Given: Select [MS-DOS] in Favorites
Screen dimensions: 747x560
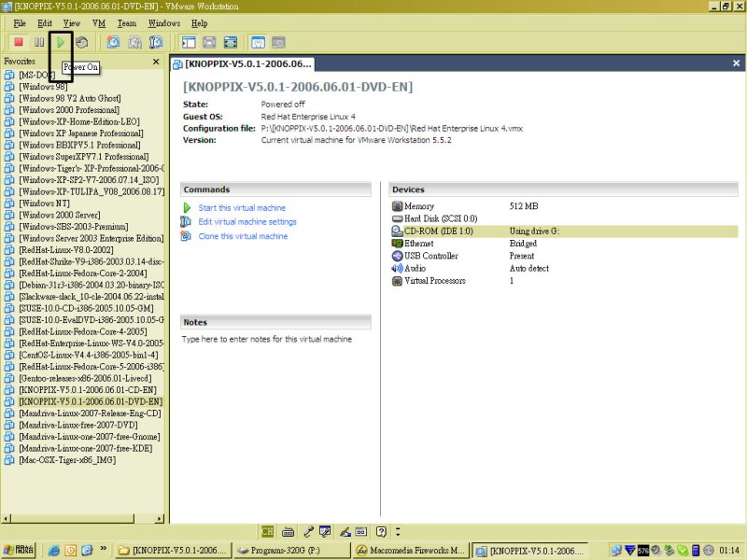Looking at the screenshot, I should [x=36, y=75].
